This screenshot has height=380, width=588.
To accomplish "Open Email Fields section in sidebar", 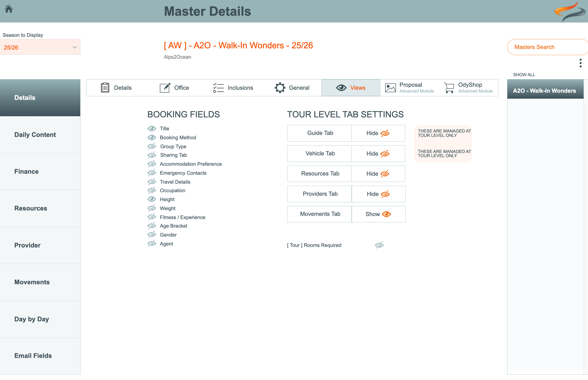I will click(40, 356).
